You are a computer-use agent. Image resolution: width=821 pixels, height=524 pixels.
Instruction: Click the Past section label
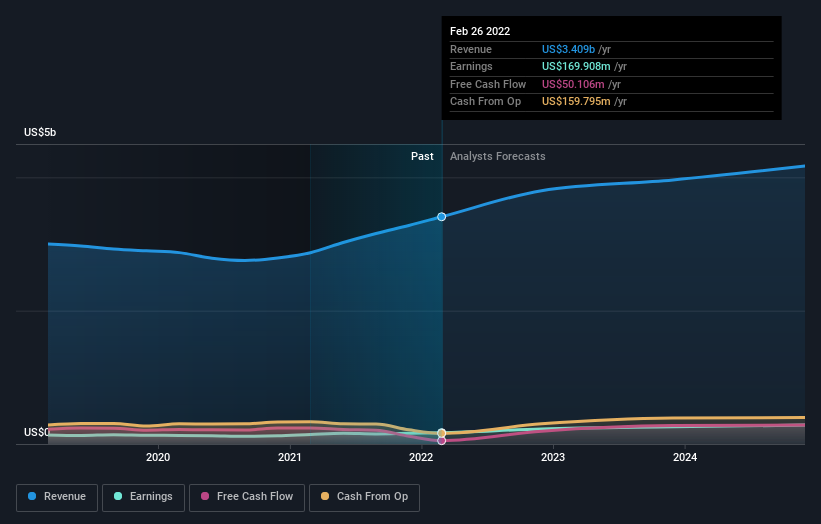(422, 157)
